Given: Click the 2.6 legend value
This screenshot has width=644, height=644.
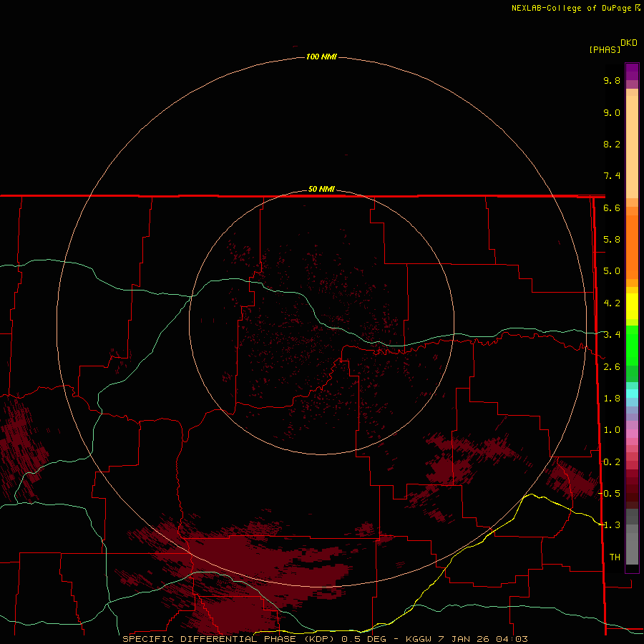Looking at the screenshot, I should click(612, 367).
